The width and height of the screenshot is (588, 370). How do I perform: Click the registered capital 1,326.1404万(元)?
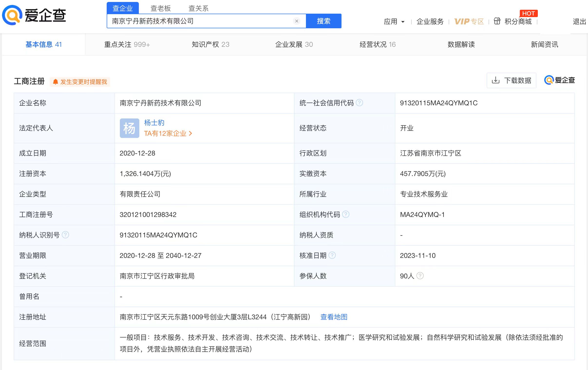click(145, 174)
